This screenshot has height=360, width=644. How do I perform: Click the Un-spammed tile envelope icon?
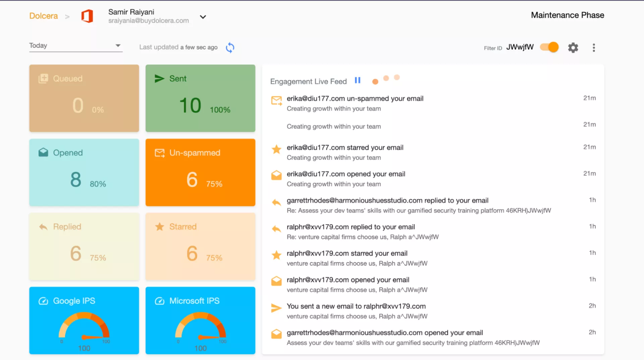pyautogui.click(x=160, y=153)
